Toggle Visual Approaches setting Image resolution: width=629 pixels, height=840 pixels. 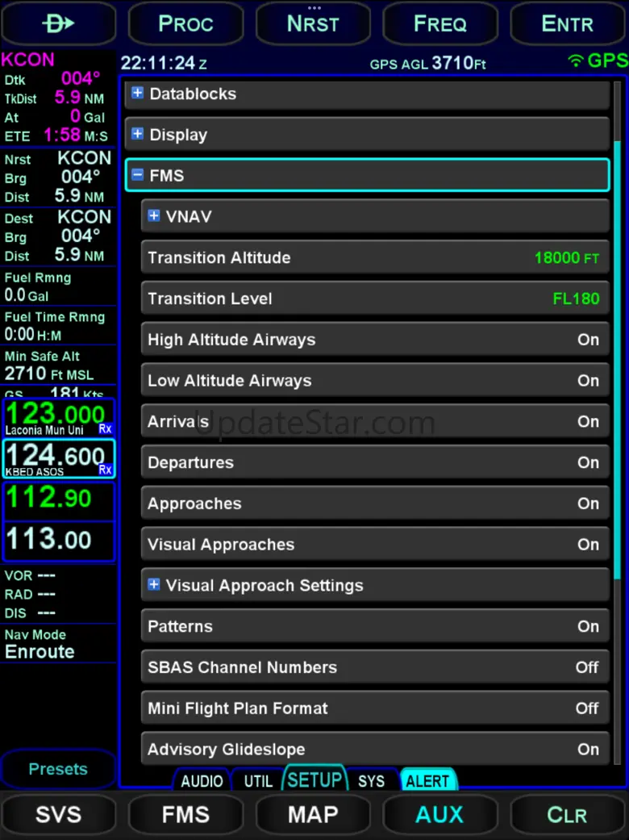(x=375, y=545)
